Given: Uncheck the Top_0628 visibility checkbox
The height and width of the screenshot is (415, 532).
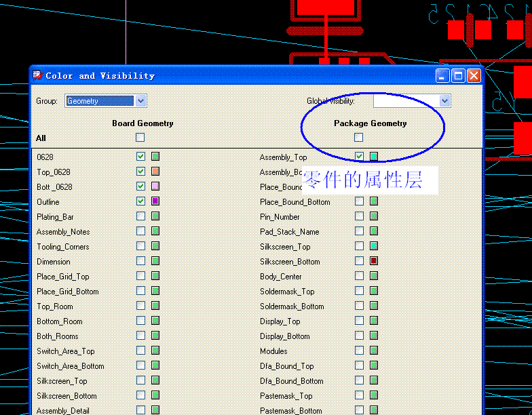Looking at the screenshot, I should [141, 171].
